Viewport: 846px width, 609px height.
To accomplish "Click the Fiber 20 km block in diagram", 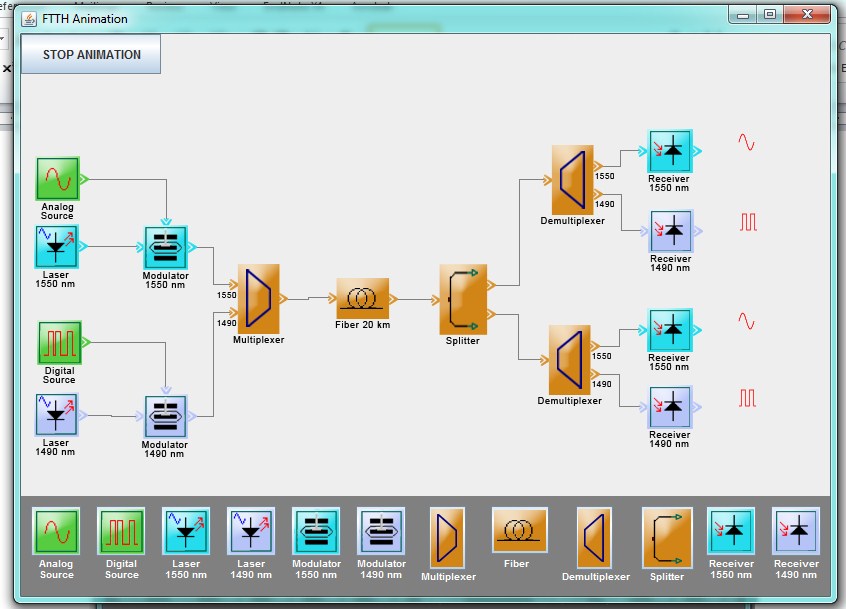I will coord(363,298).
